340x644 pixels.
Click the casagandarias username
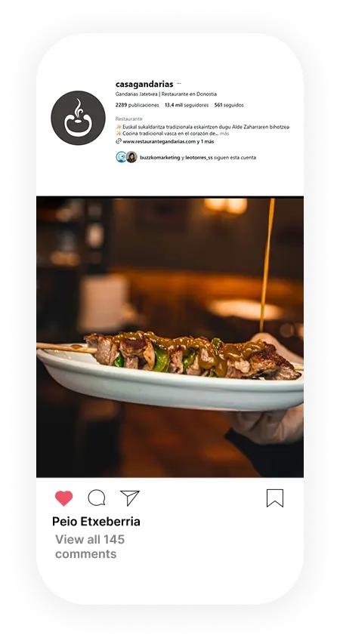[x=144, y=85]
